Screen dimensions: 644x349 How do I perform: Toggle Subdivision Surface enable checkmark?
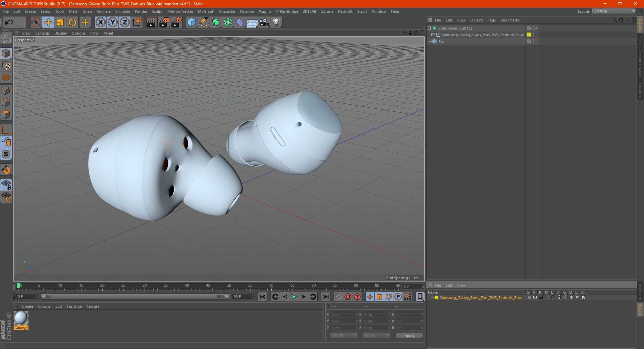536,28
